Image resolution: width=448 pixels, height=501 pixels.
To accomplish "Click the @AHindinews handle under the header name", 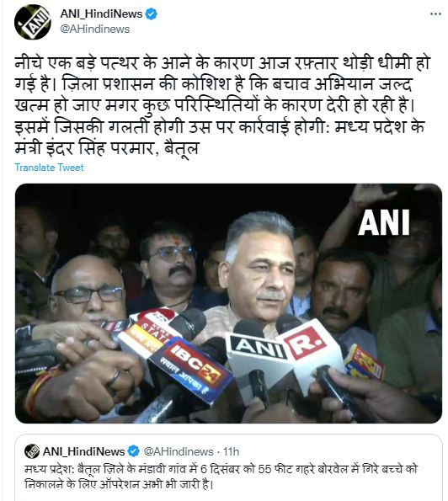I will [x=95, y=29].
